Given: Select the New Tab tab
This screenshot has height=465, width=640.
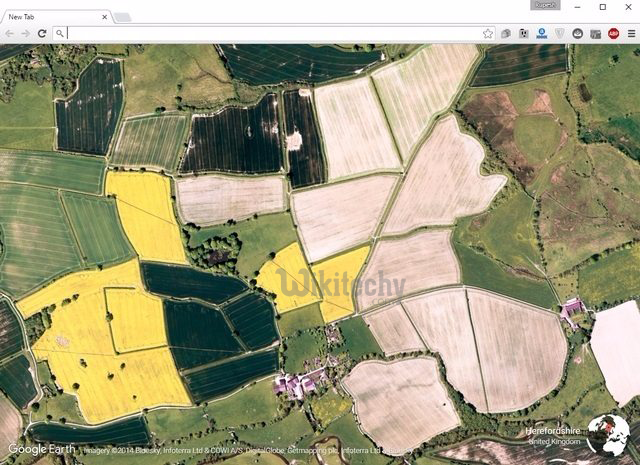Looking at the screenshot, I should (x=50, y=16).
